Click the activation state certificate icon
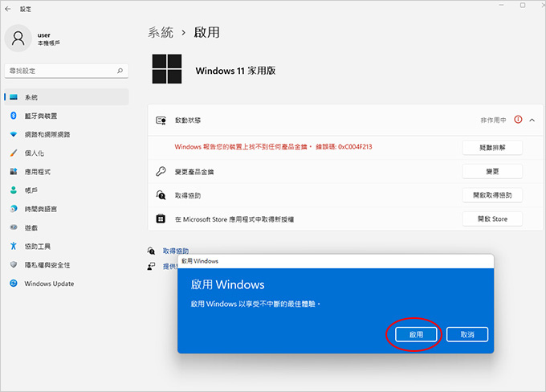The image size is (546, 392). 161,120
